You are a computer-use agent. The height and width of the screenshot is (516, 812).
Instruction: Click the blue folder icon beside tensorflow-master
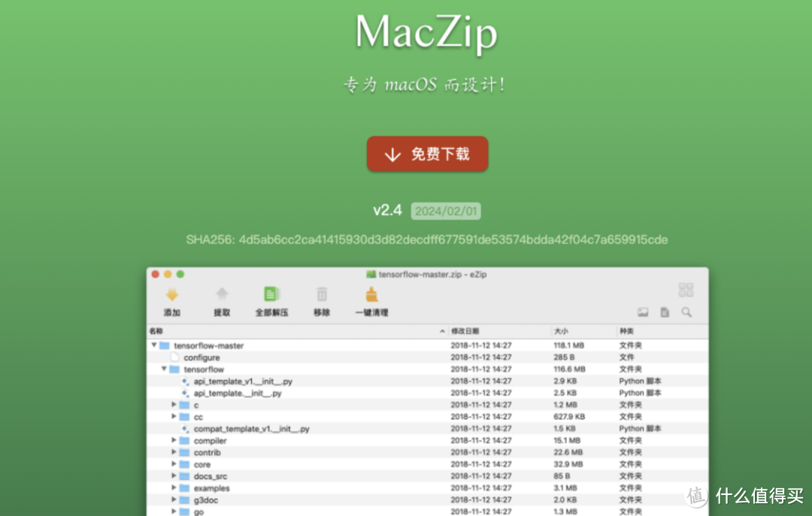[x=165, y=345]
